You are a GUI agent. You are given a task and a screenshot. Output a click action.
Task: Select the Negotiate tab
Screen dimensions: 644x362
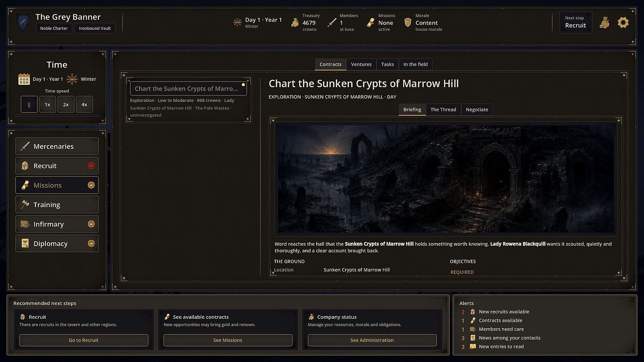(477, 110)
